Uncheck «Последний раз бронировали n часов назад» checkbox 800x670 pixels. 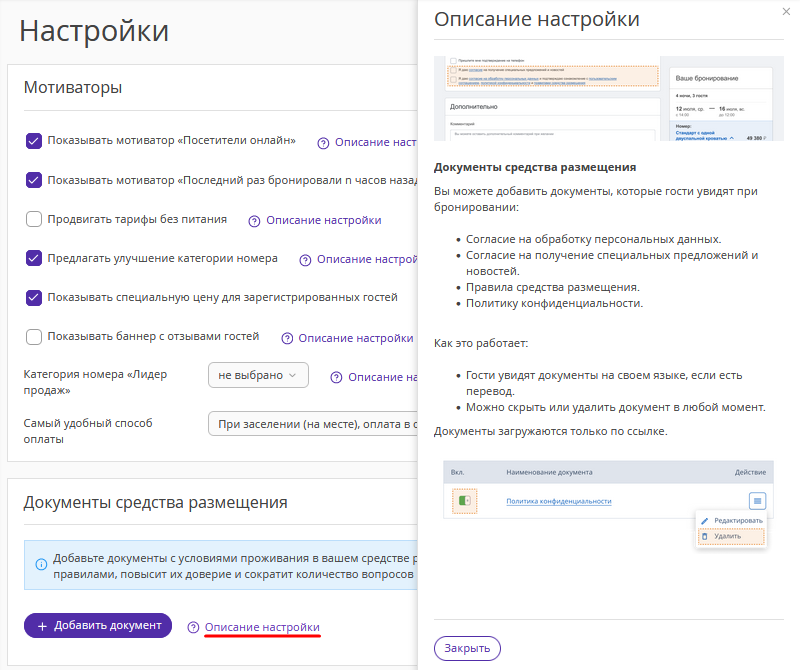[x=34, y=180]
